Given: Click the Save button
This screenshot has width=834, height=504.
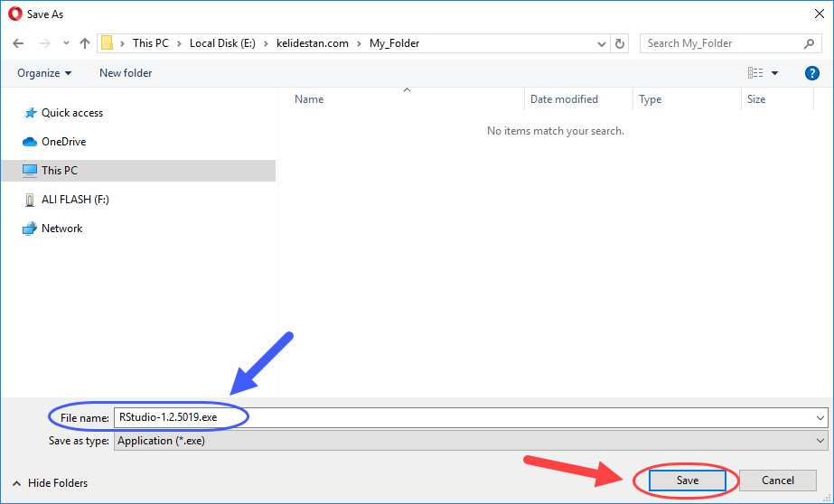Looking at the screenshot, I should tap(688, 481).
